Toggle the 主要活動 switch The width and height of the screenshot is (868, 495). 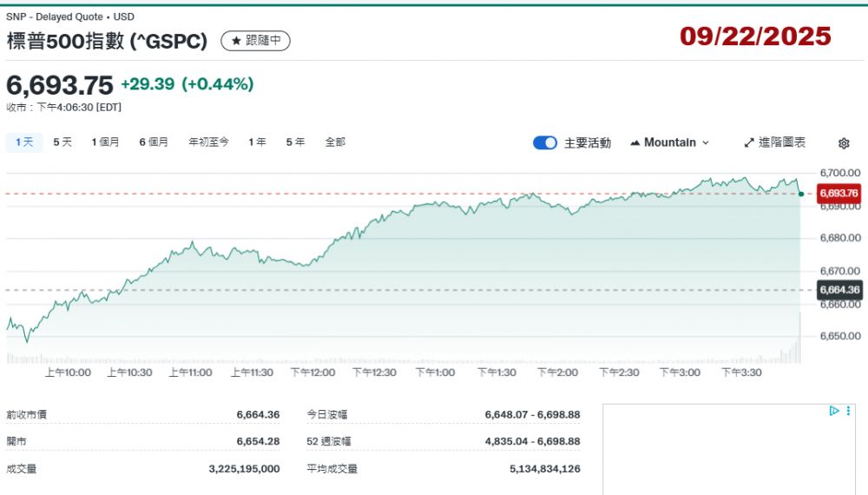pos(545,142)
